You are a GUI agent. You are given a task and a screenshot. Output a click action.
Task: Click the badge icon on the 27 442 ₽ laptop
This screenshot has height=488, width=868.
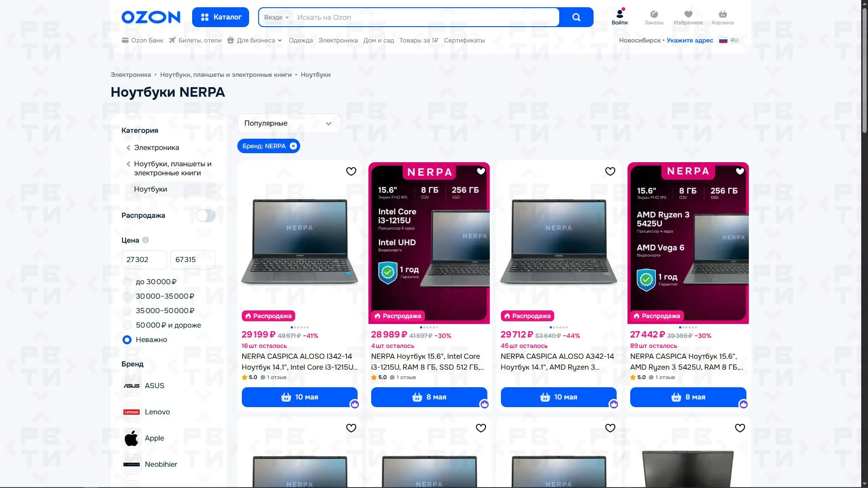[744, 404]
